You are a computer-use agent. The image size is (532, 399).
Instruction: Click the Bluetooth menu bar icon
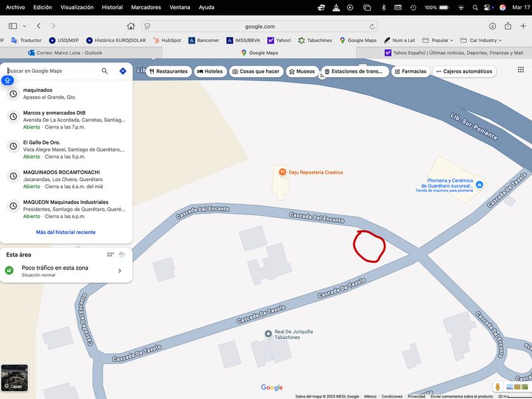[384, 7]
